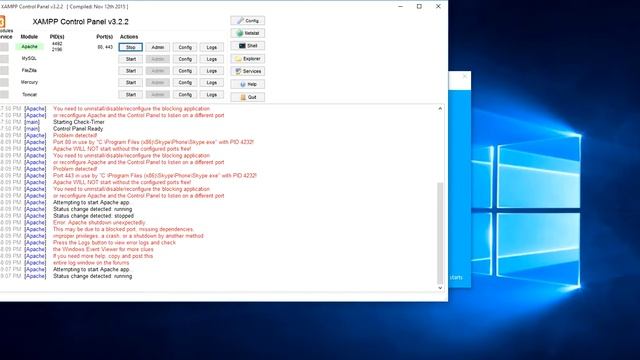Toggle the MySQL service checkbox
The image size is (640, 360).
tap(4, 59)
